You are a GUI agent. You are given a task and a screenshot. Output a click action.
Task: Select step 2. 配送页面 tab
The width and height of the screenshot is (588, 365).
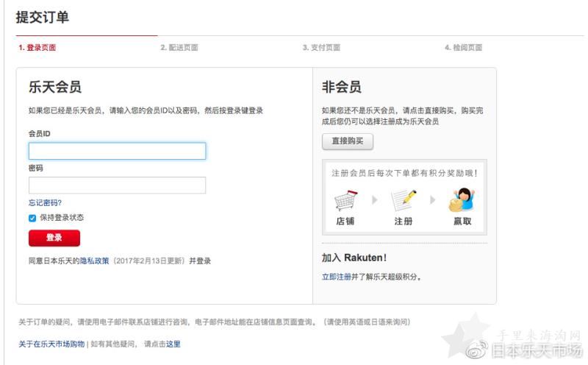pyautogui.click(x=179, y=48)
